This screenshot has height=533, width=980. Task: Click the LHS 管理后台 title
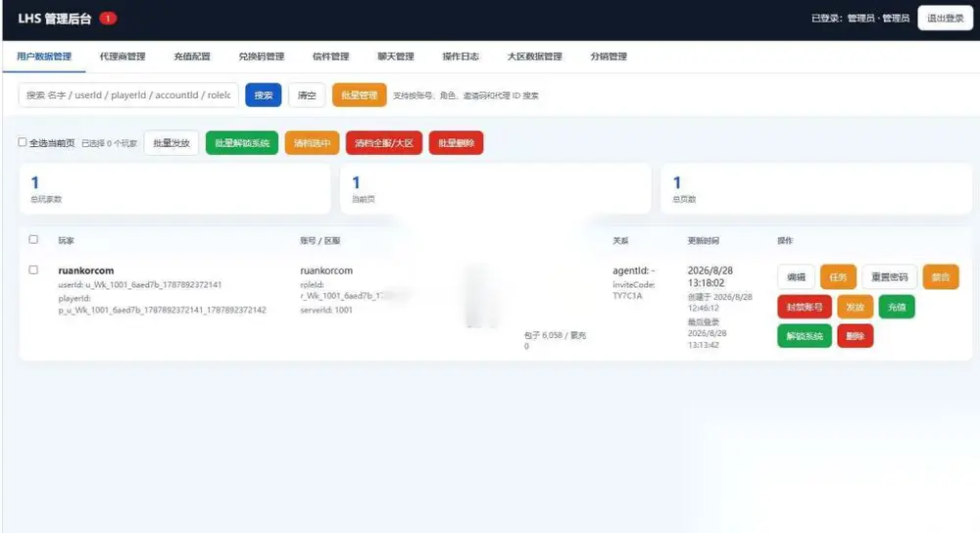pyautogui.click(x=54, y=19)
